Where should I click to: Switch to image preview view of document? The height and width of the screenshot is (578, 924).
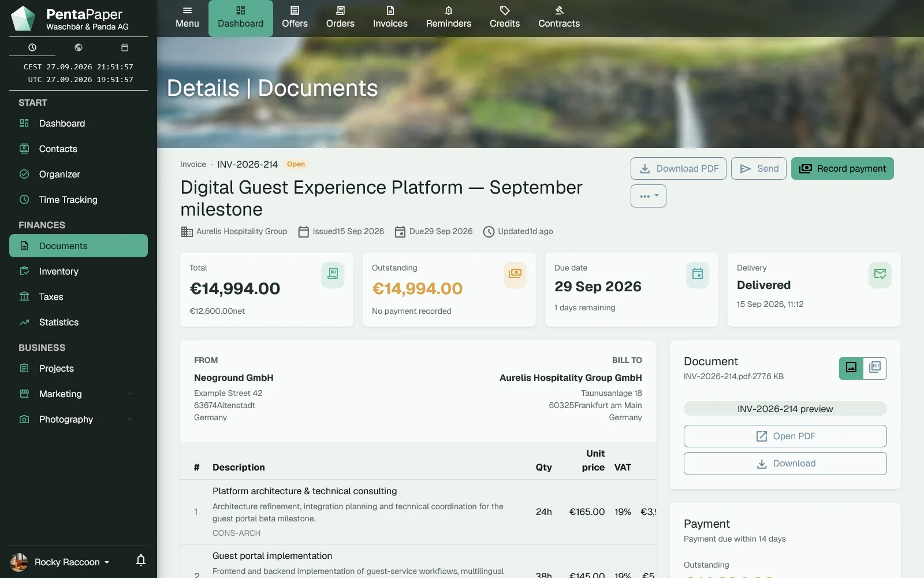(851, 368)
